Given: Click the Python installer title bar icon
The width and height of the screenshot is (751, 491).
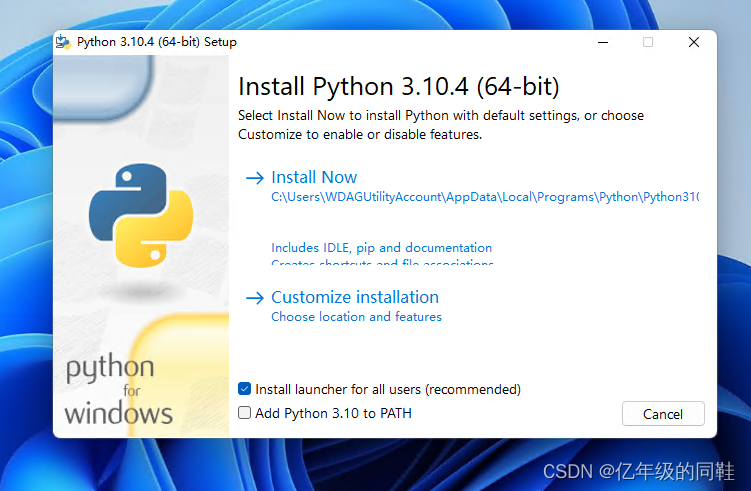Looking at the screenshot, I should point(63,42).
